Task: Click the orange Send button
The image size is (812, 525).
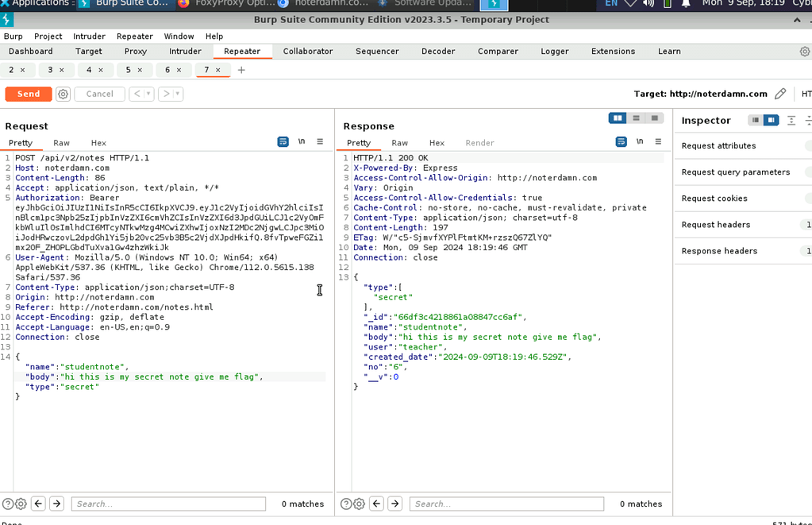Action: (x=29, y=94)
